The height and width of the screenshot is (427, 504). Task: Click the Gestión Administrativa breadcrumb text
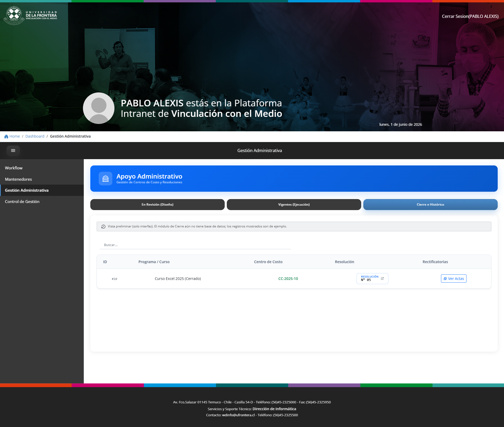tap(70, 136)
